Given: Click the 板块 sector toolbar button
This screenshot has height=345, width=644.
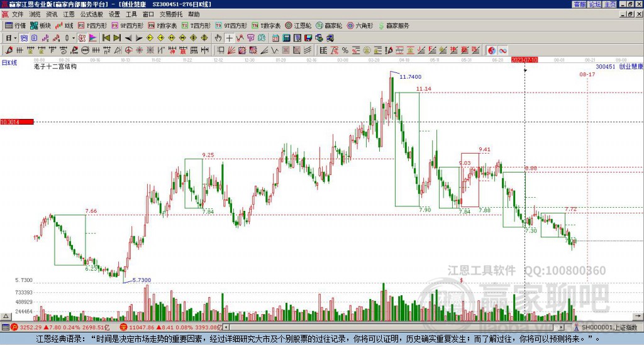Looking at the screenshot, I should point(40,25).
